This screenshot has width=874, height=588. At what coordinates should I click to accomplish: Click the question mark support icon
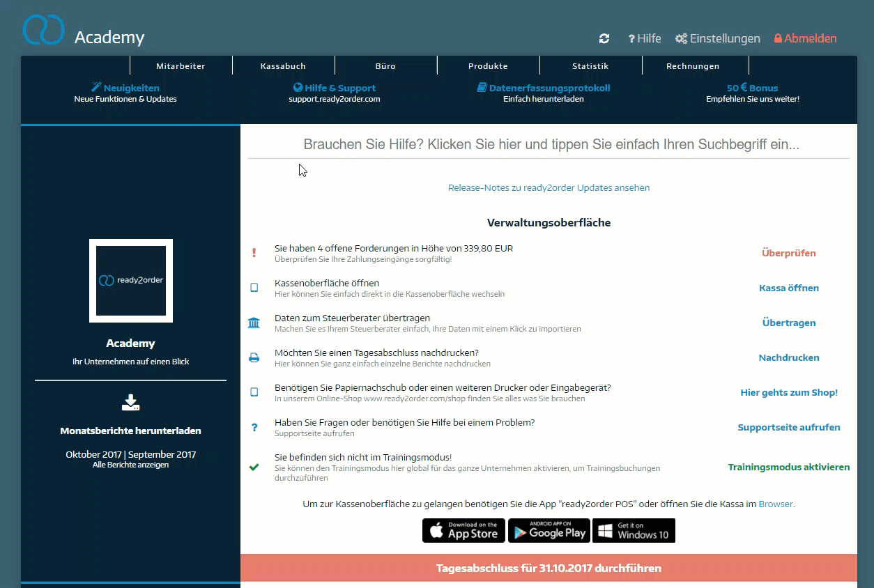[254, 427]
